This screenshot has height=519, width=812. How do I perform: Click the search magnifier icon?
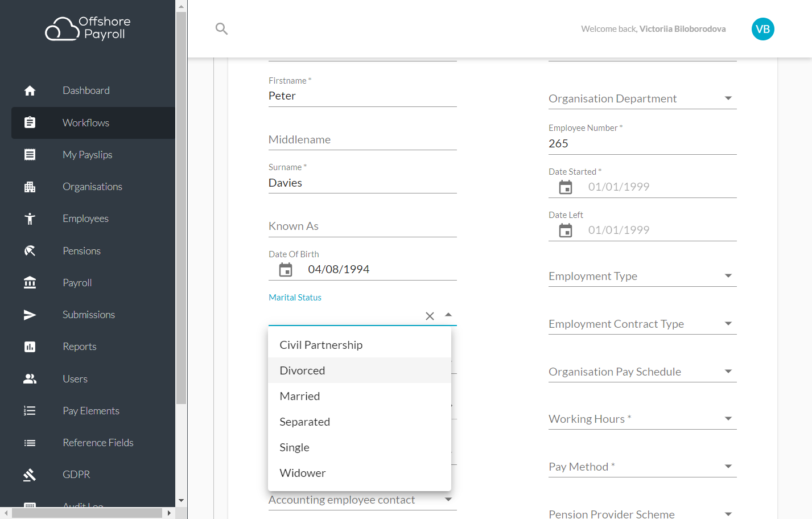click(222, 28)
